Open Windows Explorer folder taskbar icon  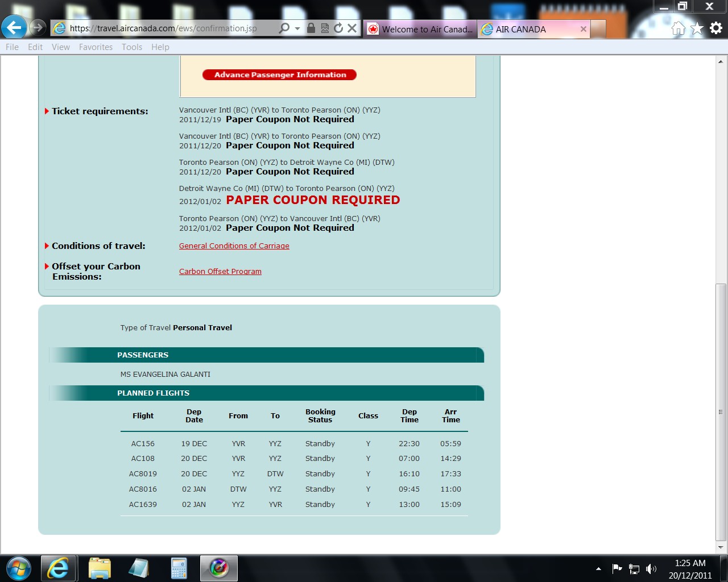[100, 568]
